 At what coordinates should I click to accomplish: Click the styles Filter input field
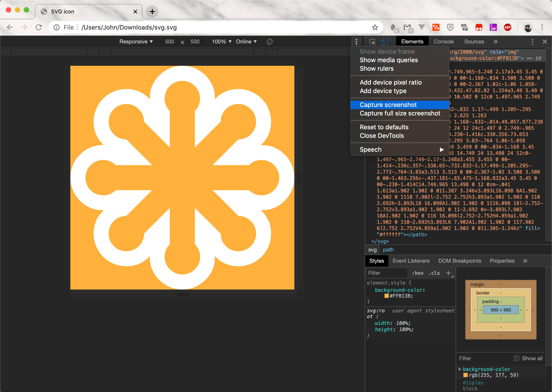[386, 273]
